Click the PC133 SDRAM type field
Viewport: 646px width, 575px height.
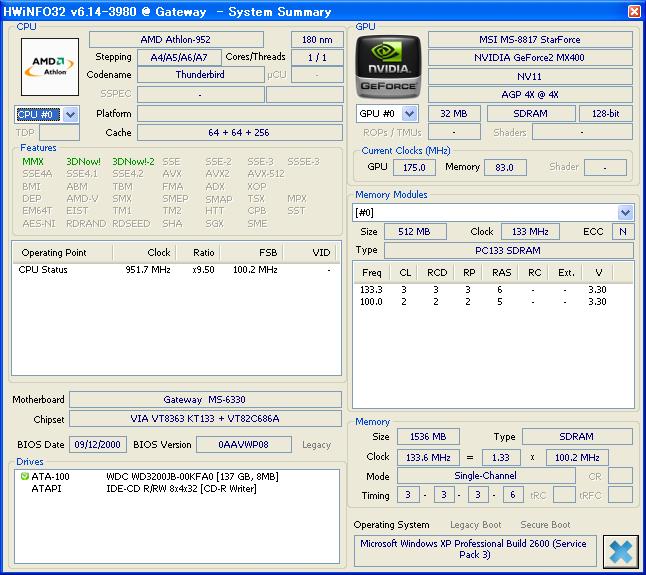pyautogui.click(x=509, y=250)
